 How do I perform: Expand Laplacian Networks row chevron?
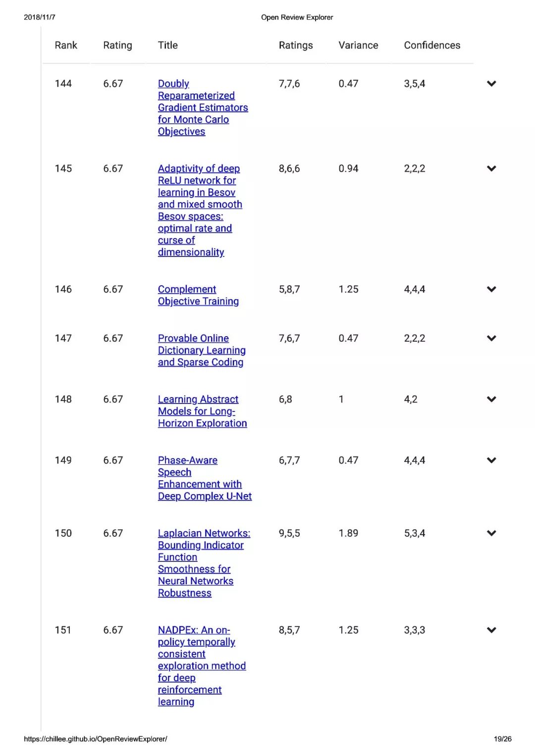pos(491,534)
